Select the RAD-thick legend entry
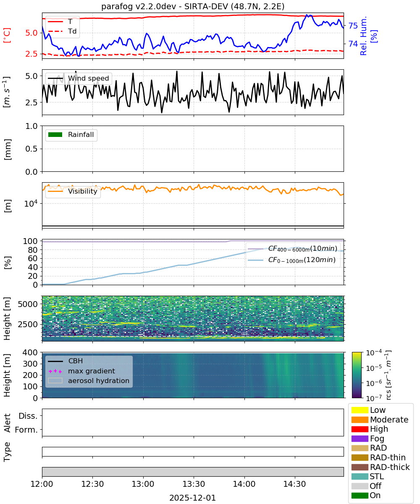The width and height of the screenshot is (420, 504). tap(381, 467)
